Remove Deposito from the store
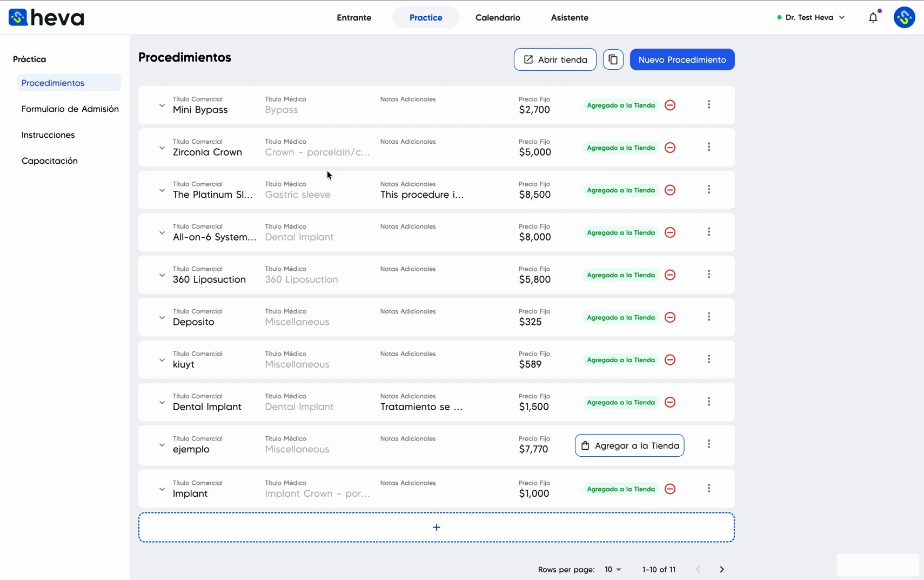 (x=670, y=317)
